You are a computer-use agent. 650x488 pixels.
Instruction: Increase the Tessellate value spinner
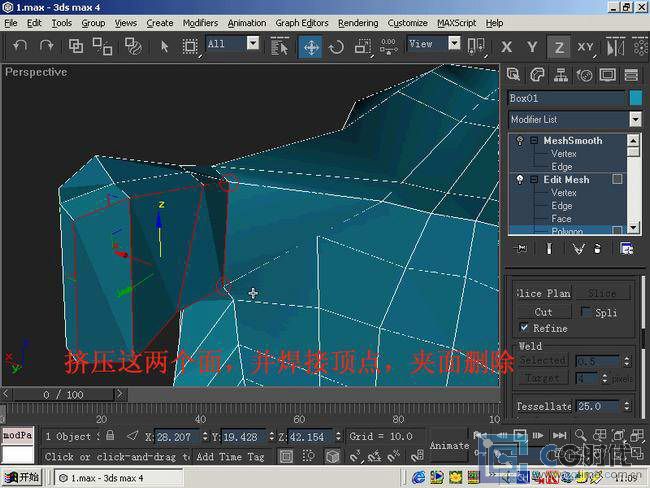[626, 403]
